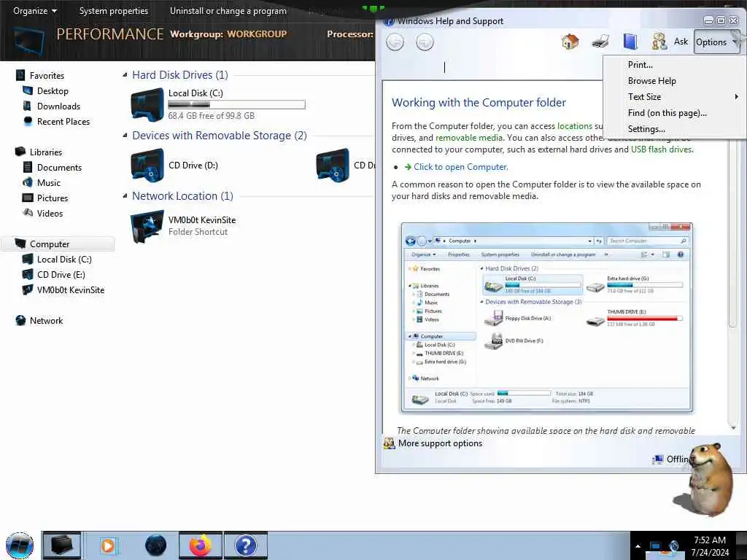Select CD Drive (E:) in navigation tree
Screen dimensions: 747x560
[61, 274]
